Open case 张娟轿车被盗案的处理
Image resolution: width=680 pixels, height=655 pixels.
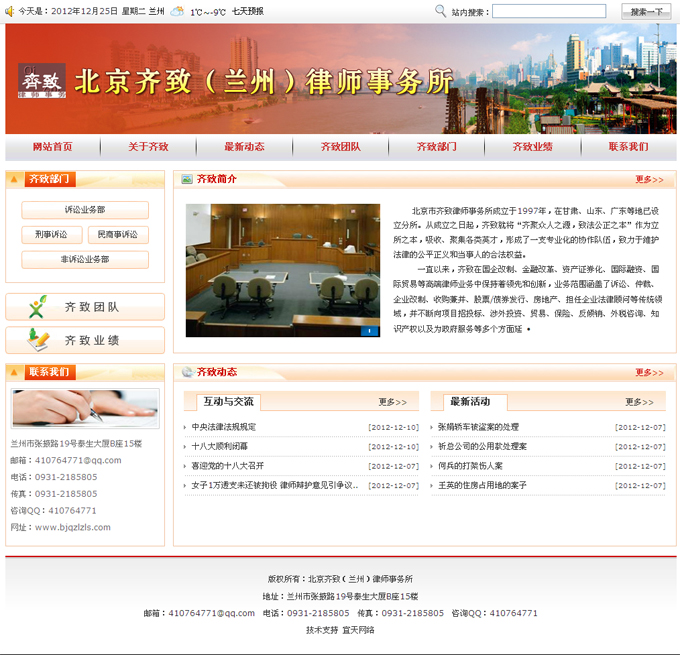click(478, 427)
